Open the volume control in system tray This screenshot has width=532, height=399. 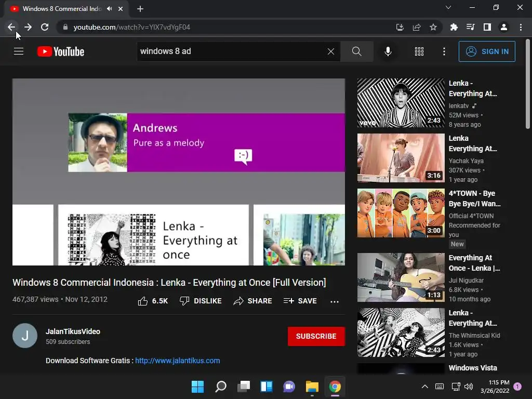point(469,387)
